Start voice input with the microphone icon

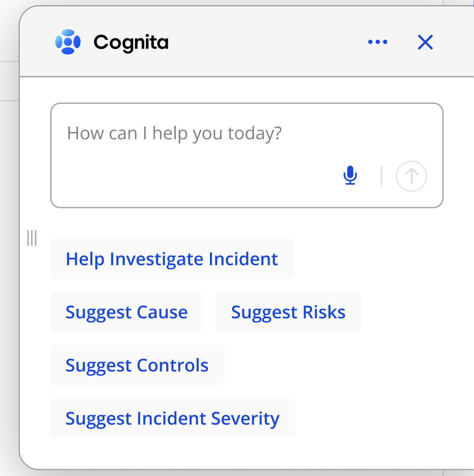[x=350, y=175]
